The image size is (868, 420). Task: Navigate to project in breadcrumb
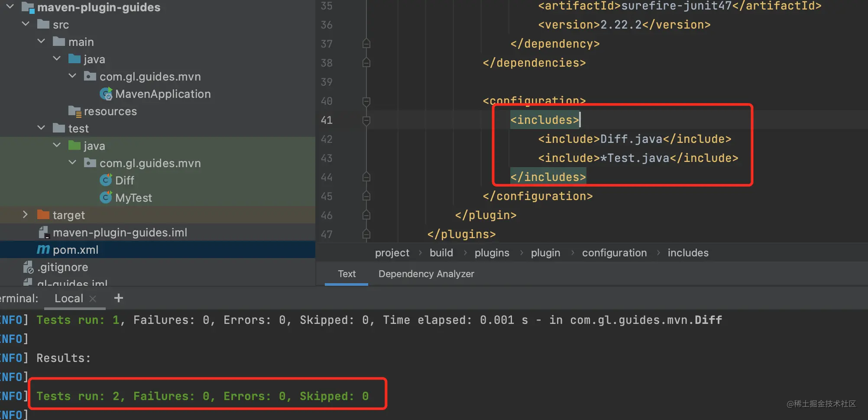(x=392, y=253)
